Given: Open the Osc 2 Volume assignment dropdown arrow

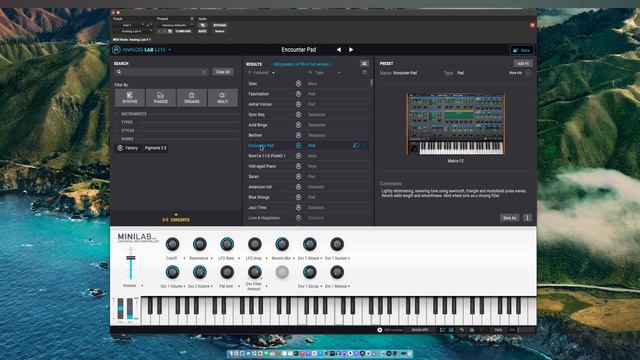Looking at the screenshot, I should tap(211, 287).
